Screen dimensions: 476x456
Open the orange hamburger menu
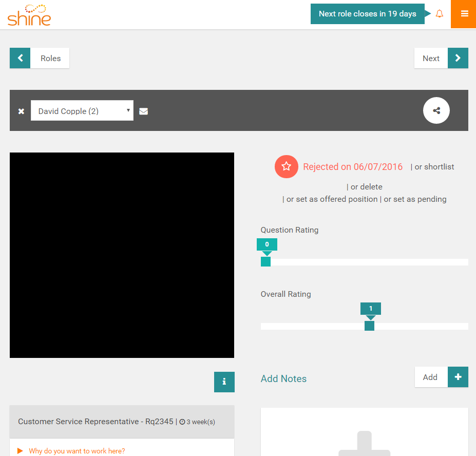coord(463,14)
